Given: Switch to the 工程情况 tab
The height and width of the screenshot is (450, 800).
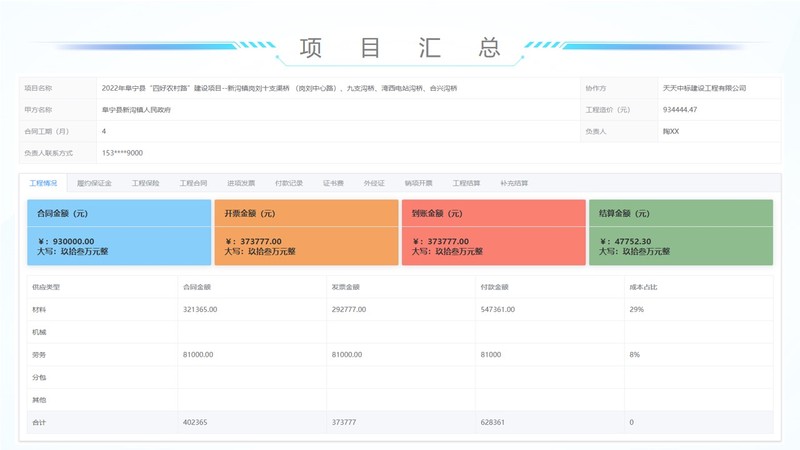Looking at the screenshot, I should (43, 183).
